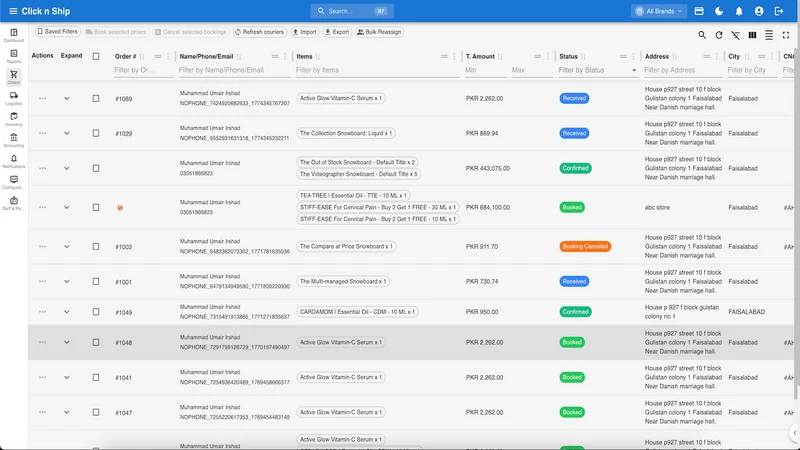This screenshot has width=800, height=450.
Task: Select checkbox for order #1069
Action: [x=96, y=98]
